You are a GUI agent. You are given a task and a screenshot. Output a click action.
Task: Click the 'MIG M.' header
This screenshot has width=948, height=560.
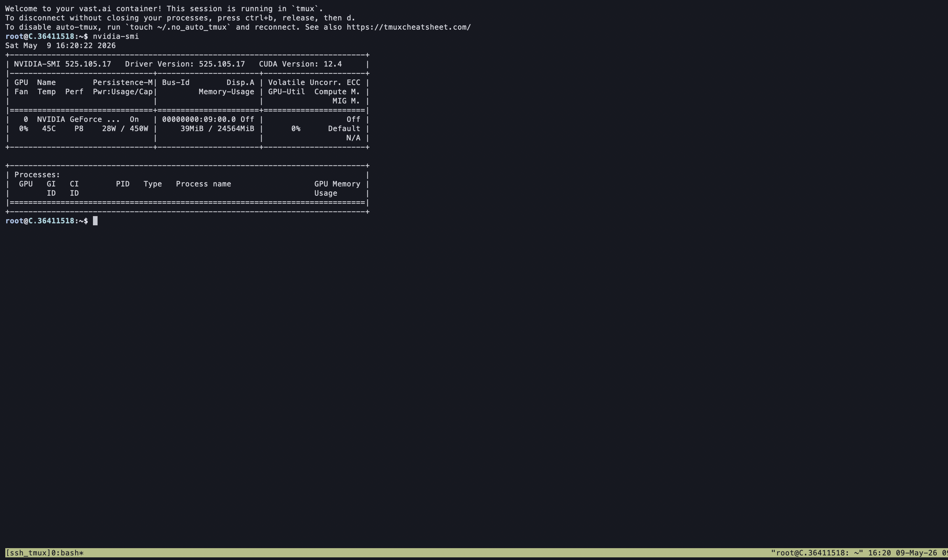point(346,101)
